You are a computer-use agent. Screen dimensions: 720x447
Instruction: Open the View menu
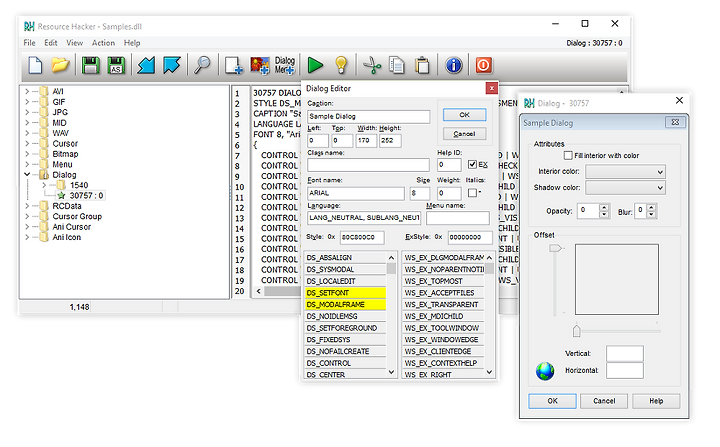tap(74, 43)
